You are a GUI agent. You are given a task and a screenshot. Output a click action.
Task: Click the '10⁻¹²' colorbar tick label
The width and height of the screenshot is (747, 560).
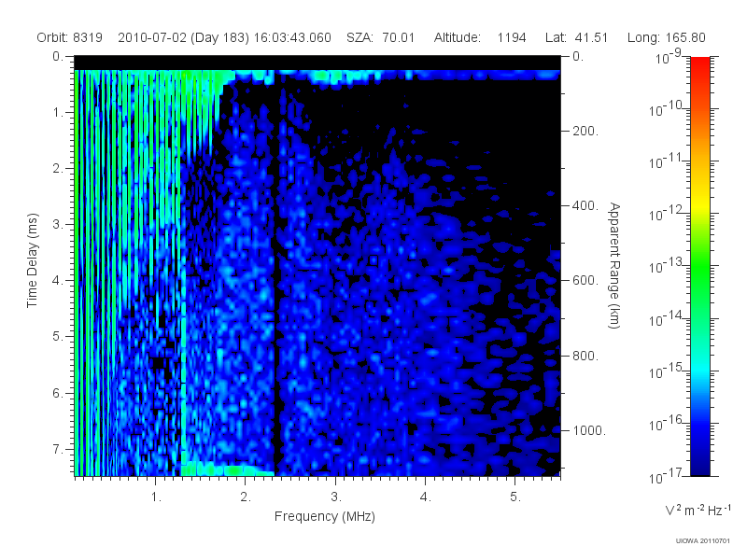[666, 214]
